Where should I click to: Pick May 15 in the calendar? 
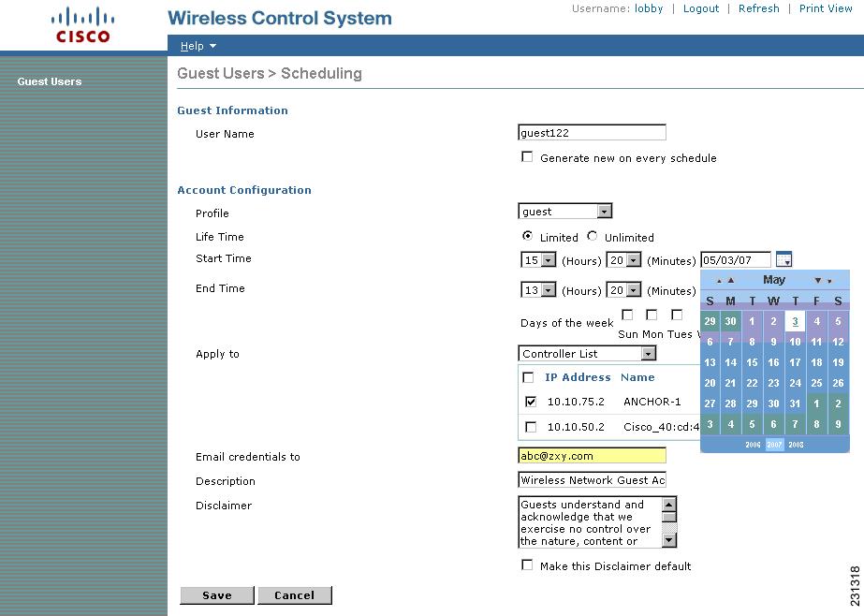(x=753, y=362)
